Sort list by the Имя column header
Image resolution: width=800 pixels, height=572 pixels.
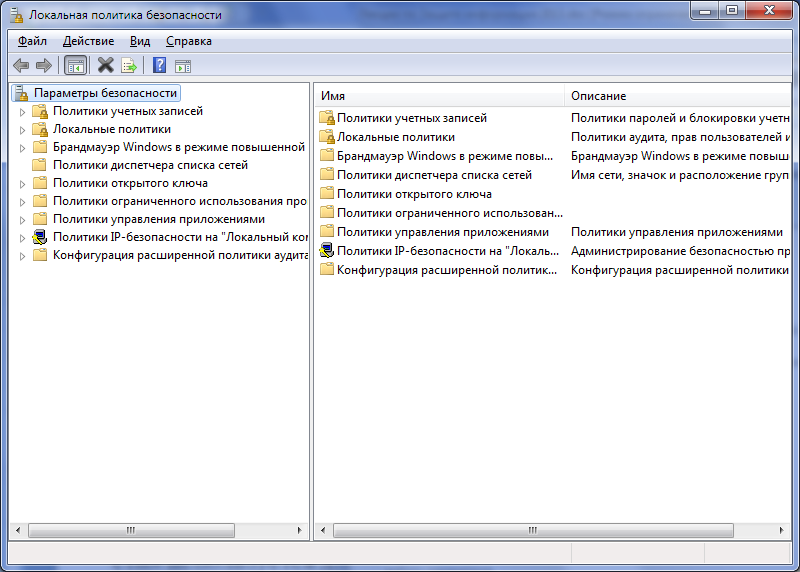click(439, 96)
